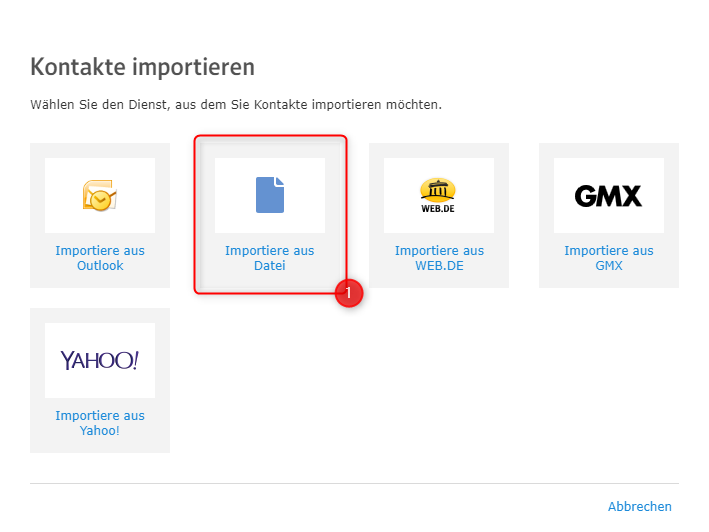Click the WEB.DE gate logo
This screenshot has width=709, height=532.
pos(439,195)
